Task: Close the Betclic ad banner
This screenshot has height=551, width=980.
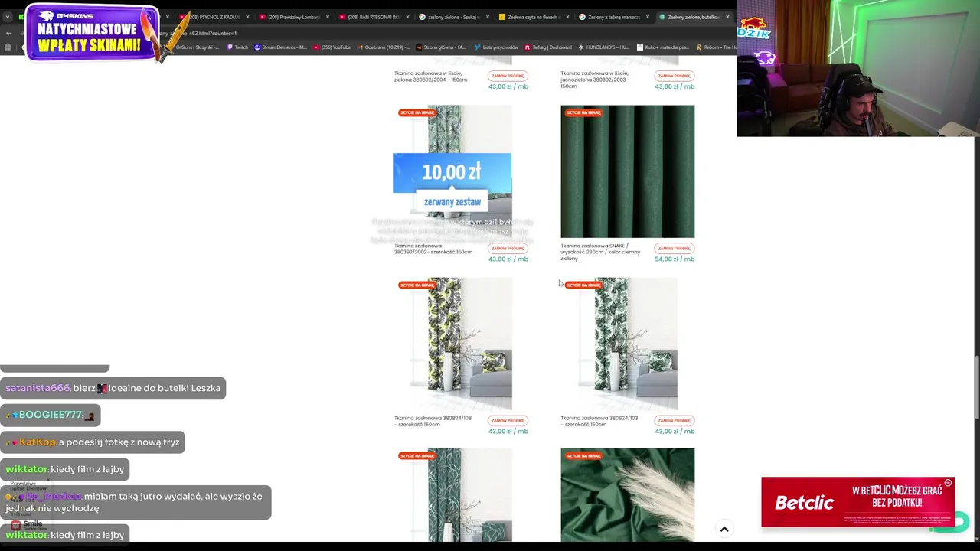Action: [948, 483]
